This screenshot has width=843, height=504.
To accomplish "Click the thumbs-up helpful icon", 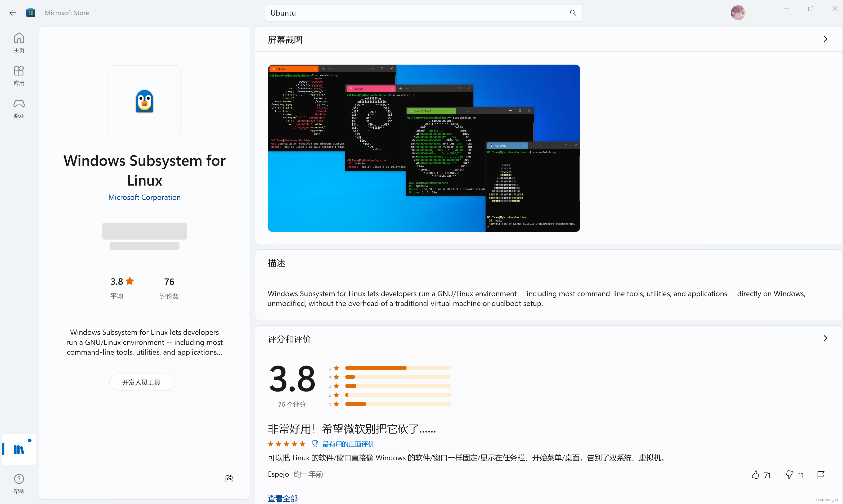I will point(755,475).
